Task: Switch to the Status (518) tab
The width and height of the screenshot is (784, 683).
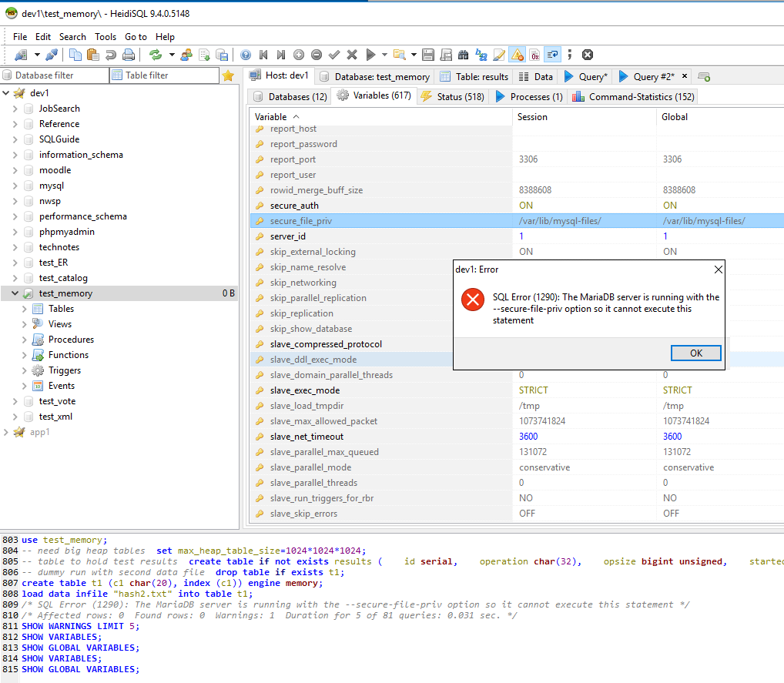Action: [453, 96]
